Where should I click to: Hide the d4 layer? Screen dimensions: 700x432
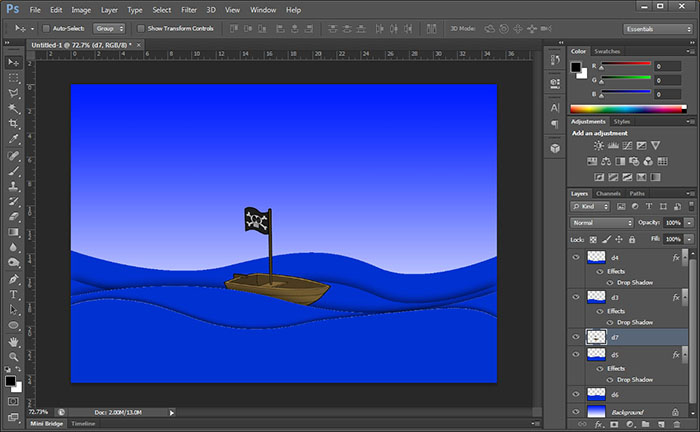575,258
